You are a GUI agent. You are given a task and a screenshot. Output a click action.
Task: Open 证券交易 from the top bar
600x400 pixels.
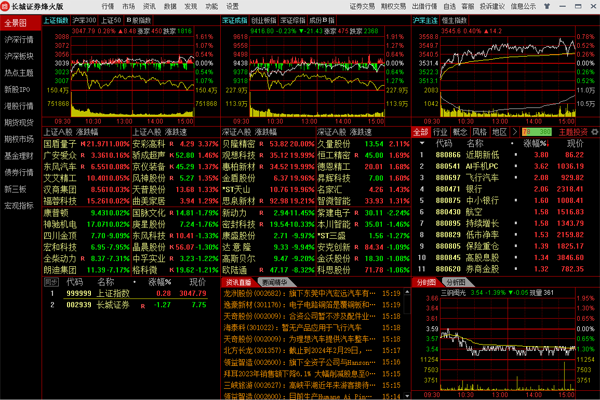point(362,7)
